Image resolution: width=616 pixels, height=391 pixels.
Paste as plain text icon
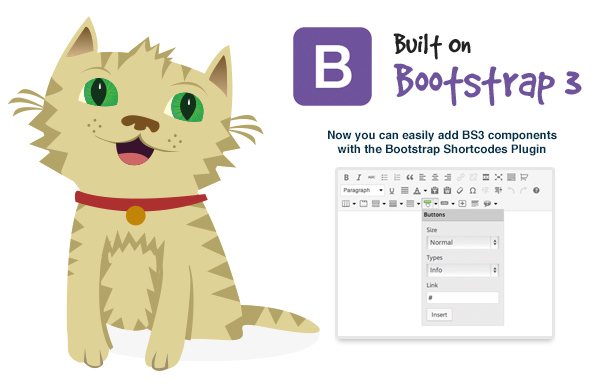click(434, 191)
